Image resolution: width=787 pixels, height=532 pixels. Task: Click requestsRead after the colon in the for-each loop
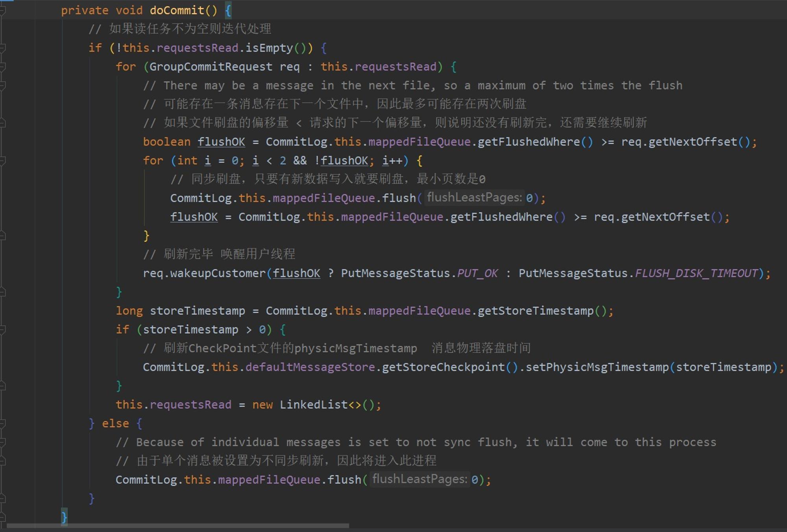pos(395,67)
